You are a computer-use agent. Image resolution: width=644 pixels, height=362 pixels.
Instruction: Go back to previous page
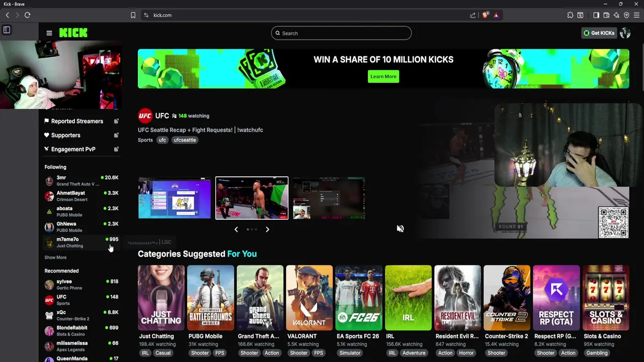[x=7, y=15]
